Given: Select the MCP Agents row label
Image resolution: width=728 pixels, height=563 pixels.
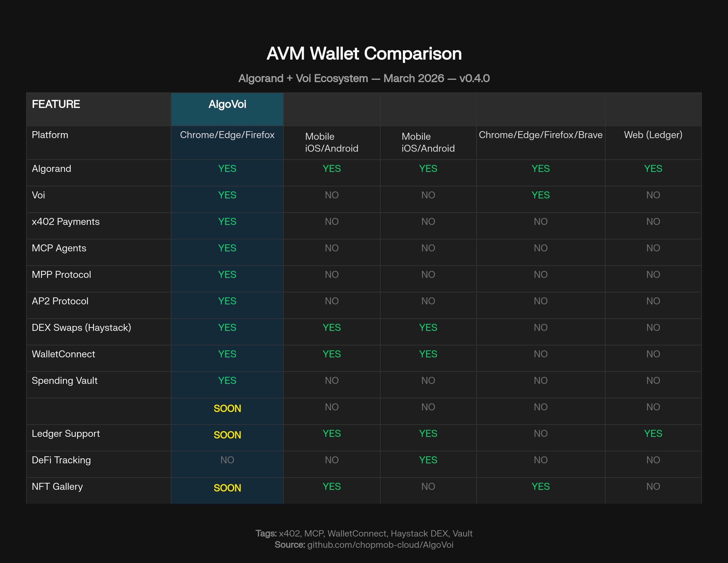Looking at the screenshot, I should 59,248.
